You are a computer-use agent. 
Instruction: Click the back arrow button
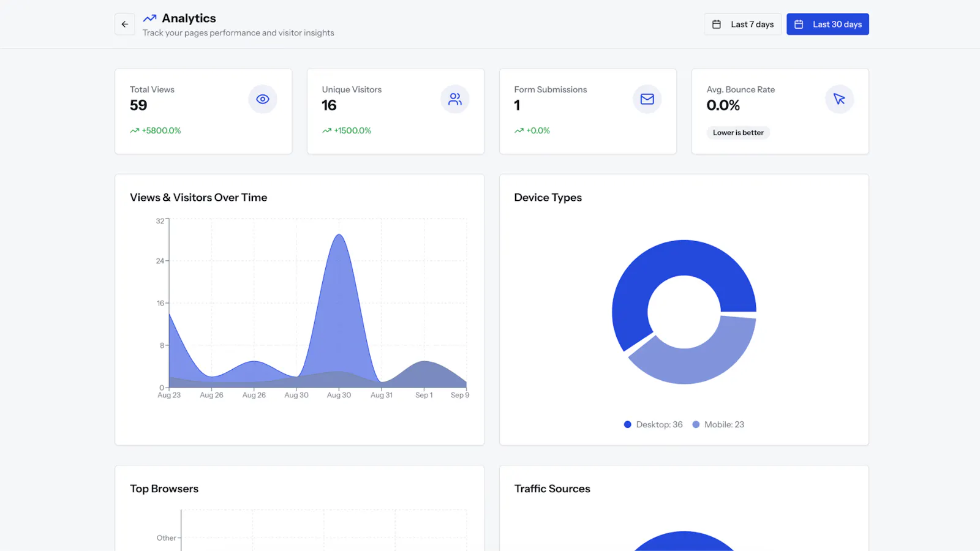click(x=125, y=24)
